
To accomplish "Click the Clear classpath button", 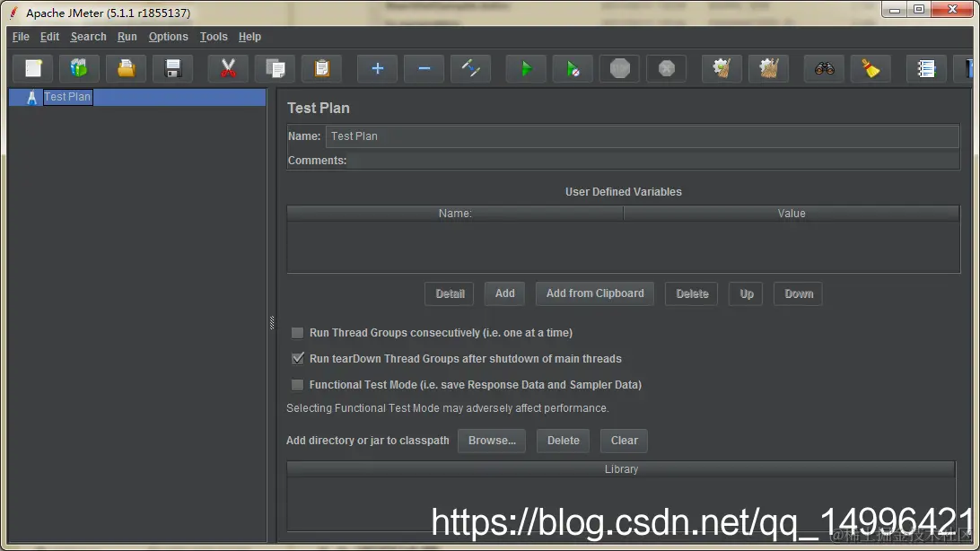I will 624,441.
